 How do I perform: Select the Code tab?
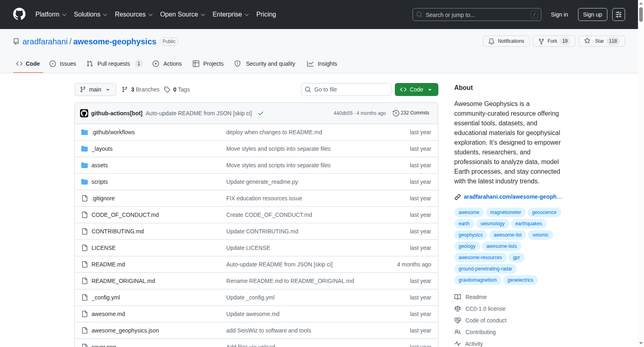28,64
